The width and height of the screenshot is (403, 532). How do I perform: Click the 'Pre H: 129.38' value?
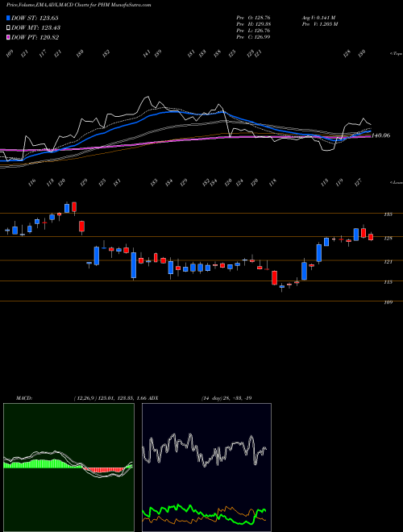(253, 24)
